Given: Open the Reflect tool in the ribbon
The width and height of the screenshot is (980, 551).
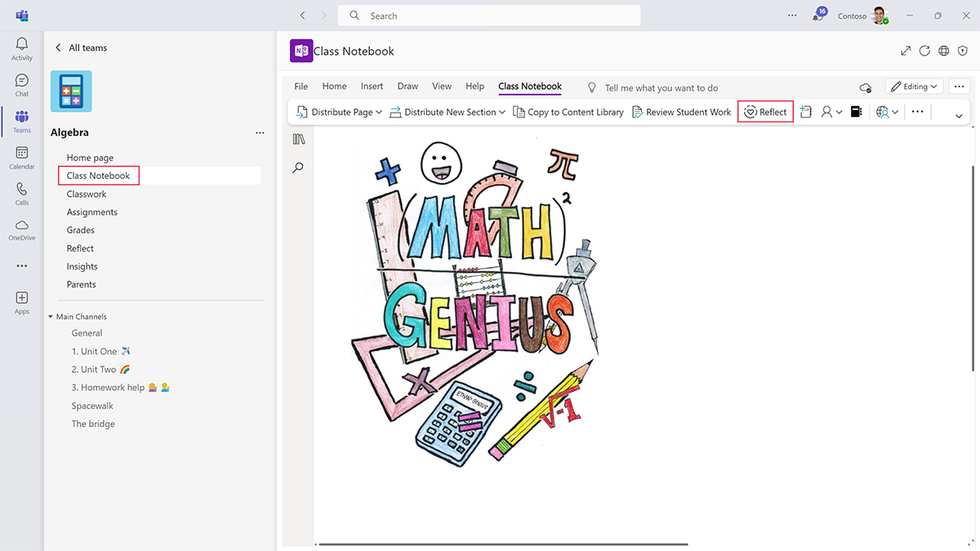Looking at the screenshot, I should coord(765,112).
